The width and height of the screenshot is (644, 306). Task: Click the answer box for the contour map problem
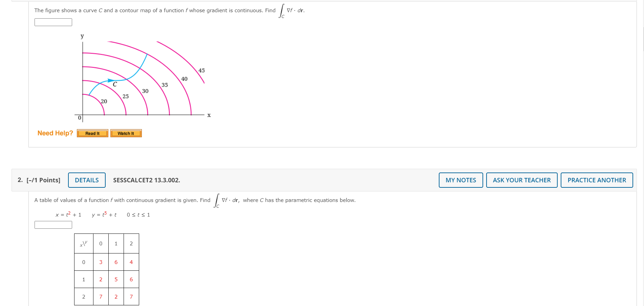pyautogui.click(x=53, y=22)
